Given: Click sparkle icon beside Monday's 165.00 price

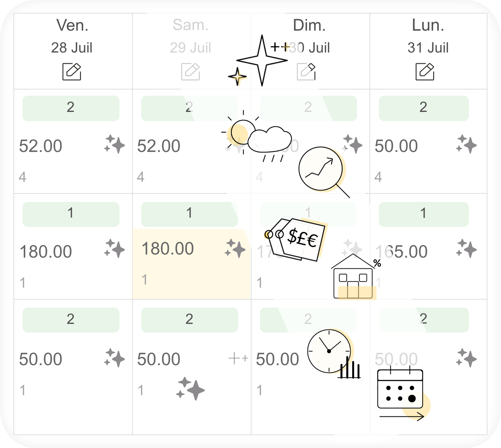Looking at the screenshot, I should point(466,249).
